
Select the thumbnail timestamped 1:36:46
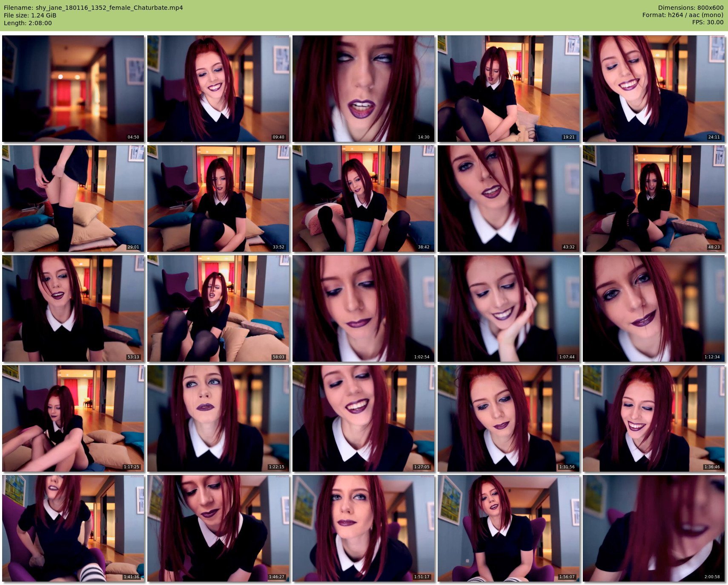tap(654, 418)
